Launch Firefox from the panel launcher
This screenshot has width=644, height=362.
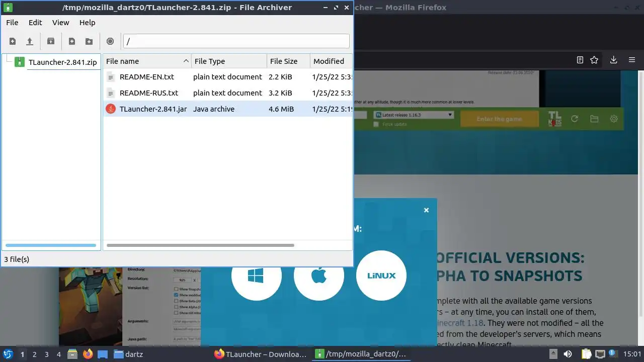click(88, 354)
